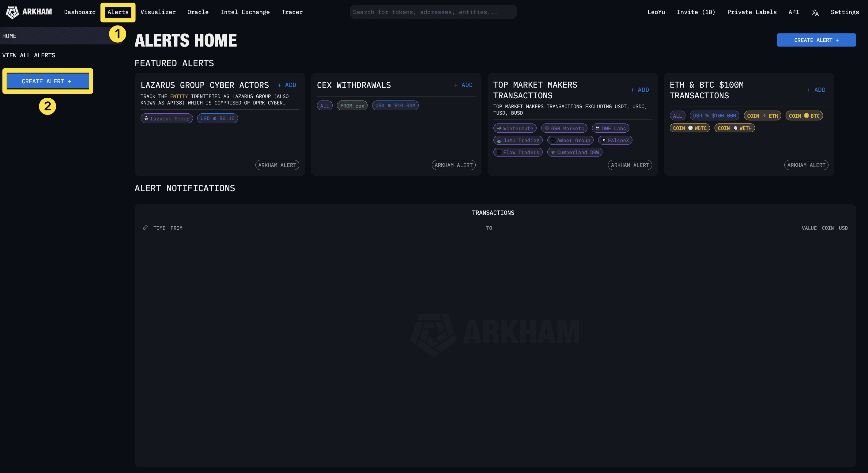Open Settings
This screenshot has width=868, height=473.
844,12
